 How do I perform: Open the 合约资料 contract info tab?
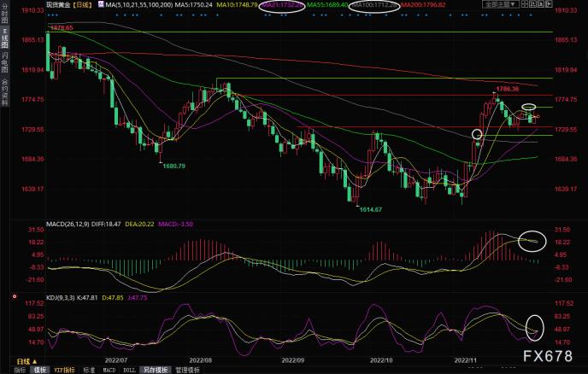click(x=5, y=92)
